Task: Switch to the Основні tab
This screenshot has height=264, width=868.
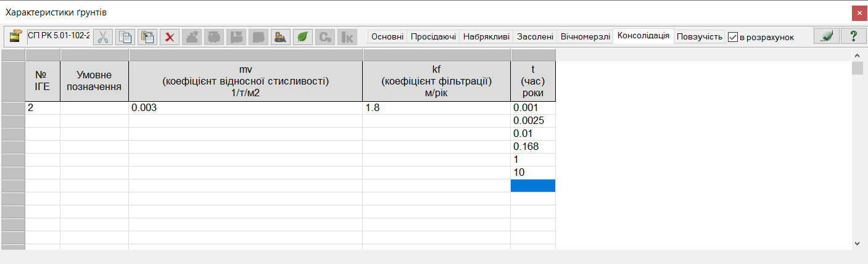Action: pos(387,37)
